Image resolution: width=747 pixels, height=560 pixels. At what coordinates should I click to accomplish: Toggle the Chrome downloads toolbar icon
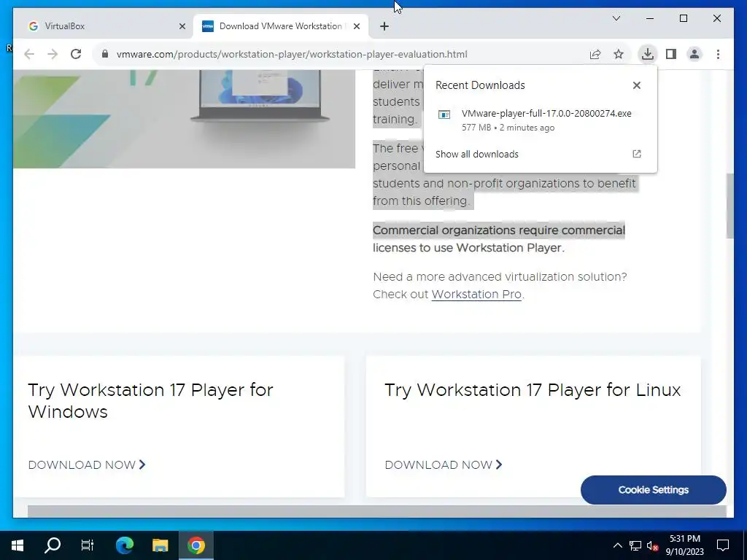pyautogui.click(x=648, y=54)
